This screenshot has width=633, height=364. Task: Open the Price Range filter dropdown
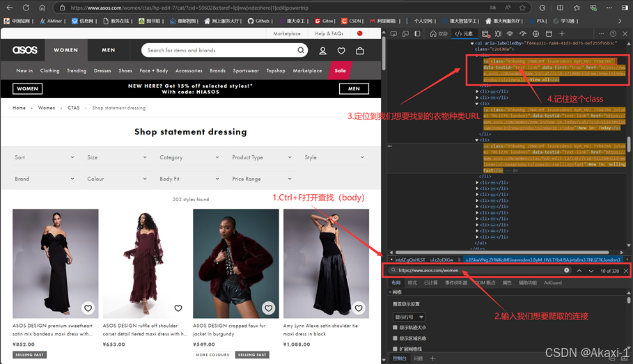click(x=262, y=179)
